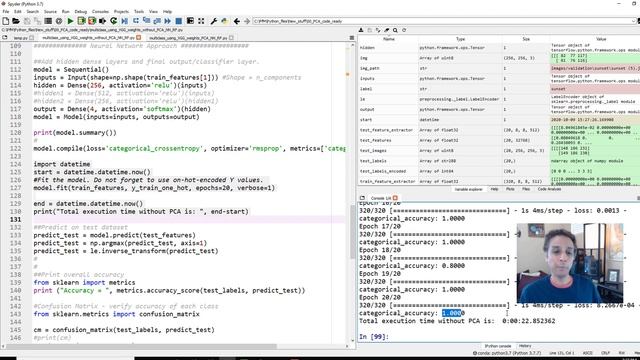Go forward to the next cursor position
The height and width of the screenshot is (360, 640).
(x=247, y=21)
